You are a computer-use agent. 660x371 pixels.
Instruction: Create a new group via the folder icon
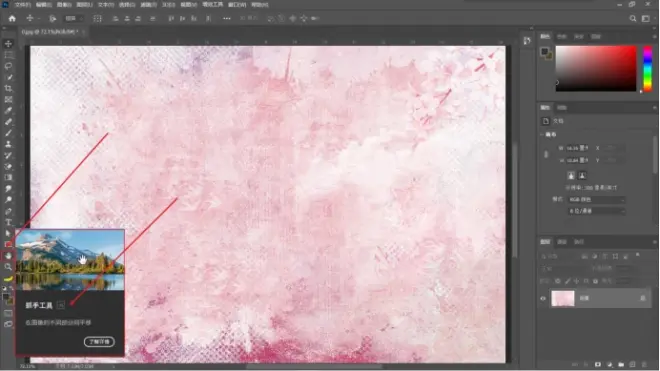(x=621, y=364)
